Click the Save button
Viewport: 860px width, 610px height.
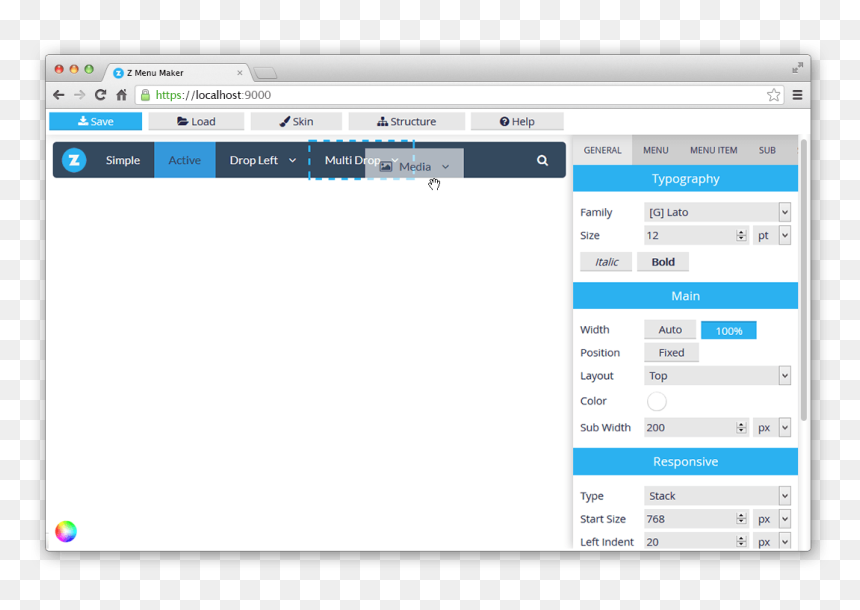click(95, 121)
